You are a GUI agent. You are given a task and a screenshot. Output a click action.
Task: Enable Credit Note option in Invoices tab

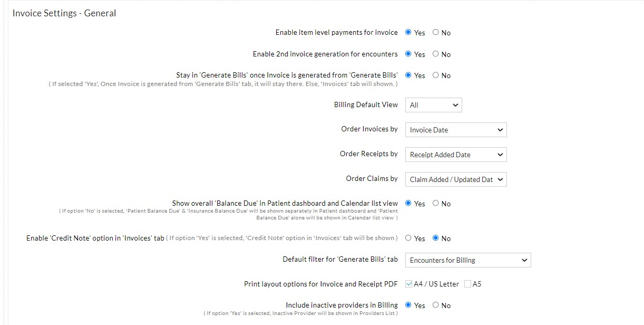tap(407, 238)
